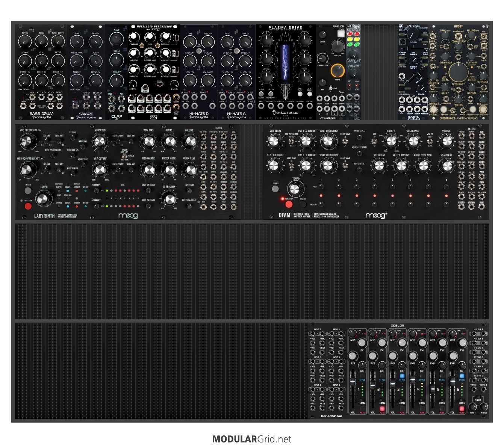
Task: Click the Tempo knob on Labyrinth
Action: (x=44, y=198)
